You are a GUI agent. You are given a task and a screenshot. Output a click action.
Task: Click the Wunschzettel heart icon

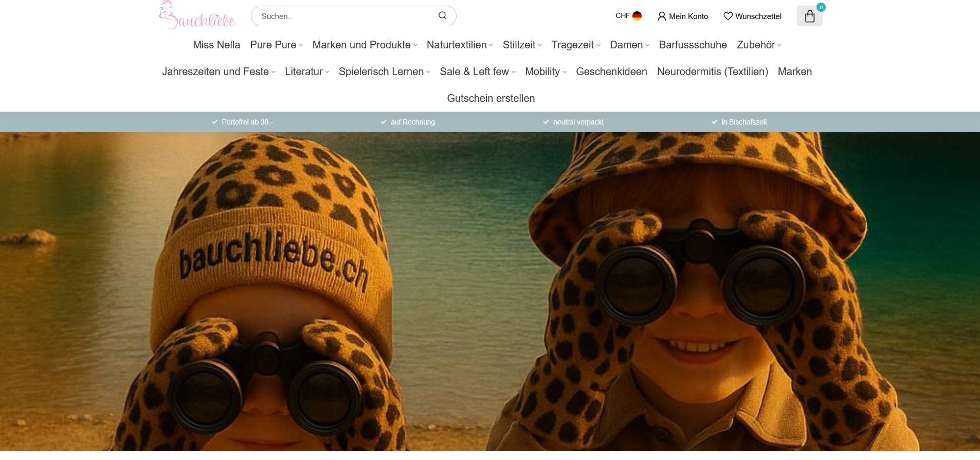(x=728, y=16)
